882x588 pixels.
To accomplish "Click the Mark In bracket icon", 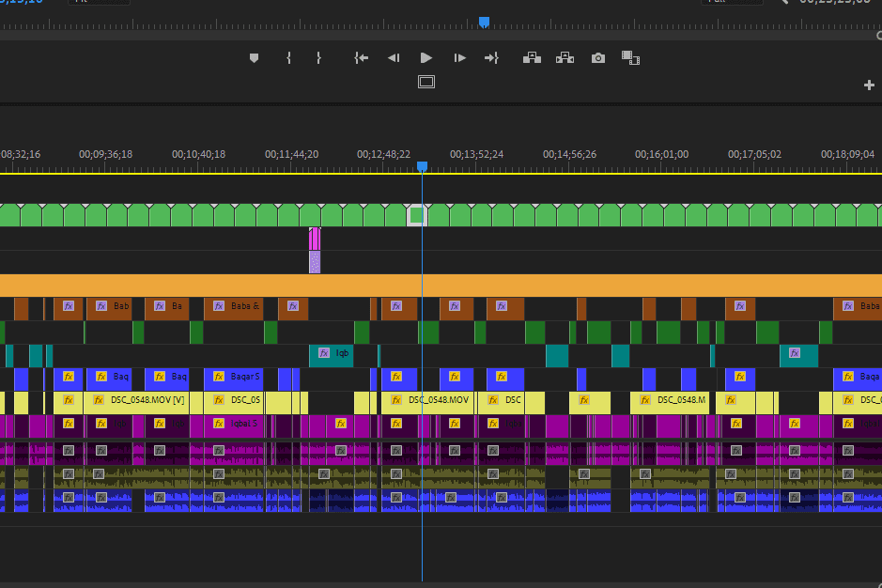I will (x=288, y=58).
